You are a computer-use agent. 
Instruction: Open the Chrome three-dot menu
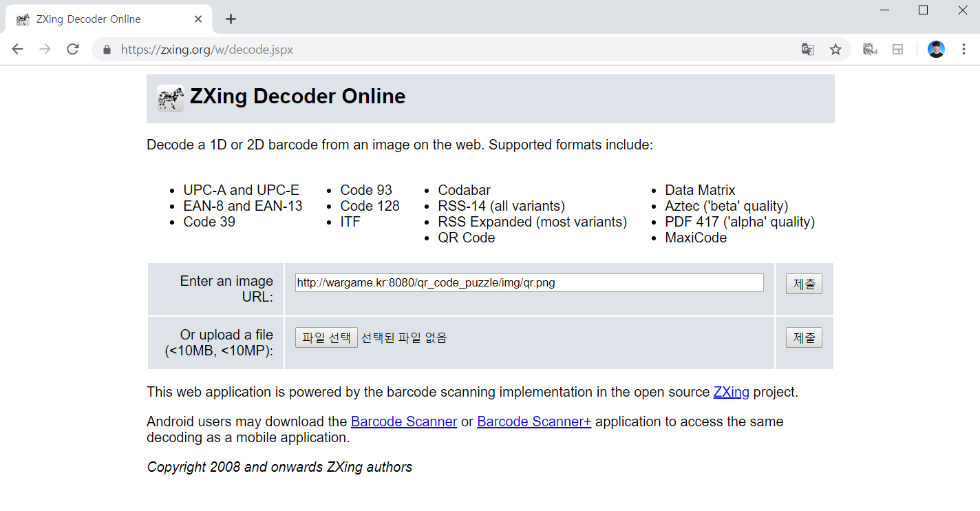(x=963, y=50)
